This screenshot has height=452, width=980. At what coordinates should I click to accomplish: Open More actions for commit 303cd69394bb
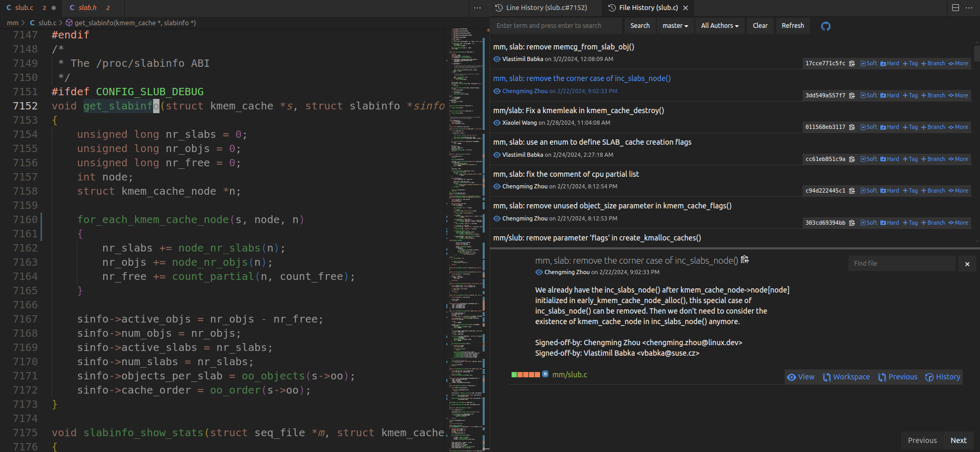(958, 223)
